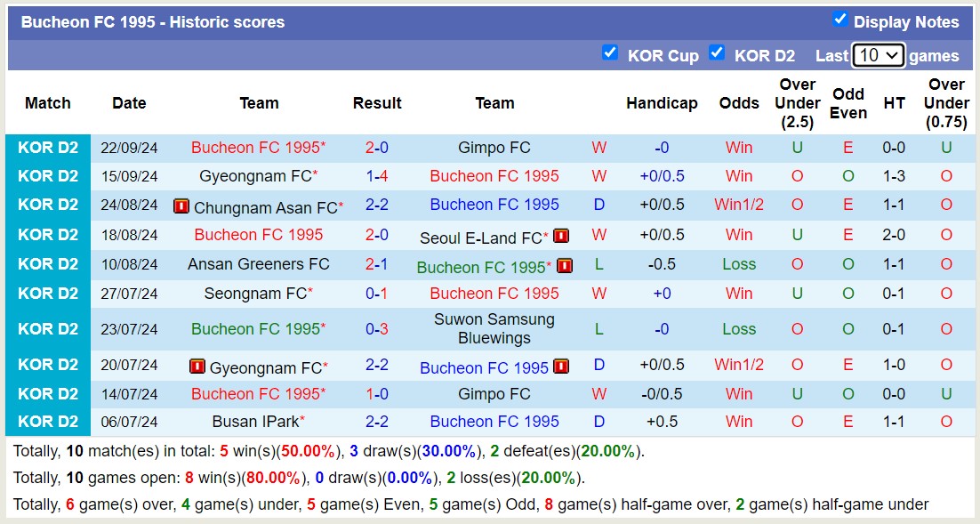
Task: Click the KOR D2 badge on the Seongnam FC row
Action: (x=47, y=294)
